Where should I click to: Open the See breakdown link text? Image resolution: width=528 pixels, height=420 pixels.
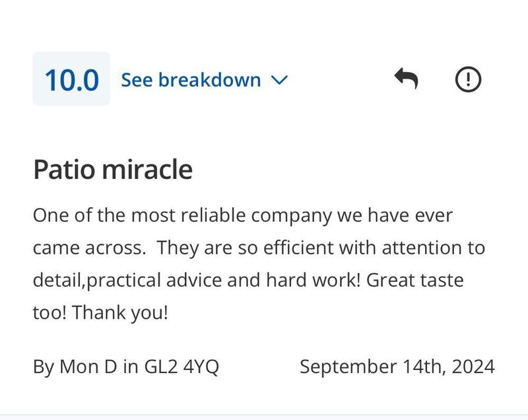(x=191, y=80)
